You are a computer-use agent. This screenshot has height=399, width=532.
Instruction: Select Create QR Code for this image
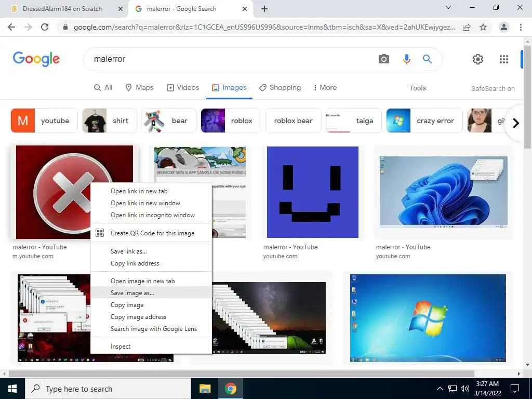tap(151, 233)
